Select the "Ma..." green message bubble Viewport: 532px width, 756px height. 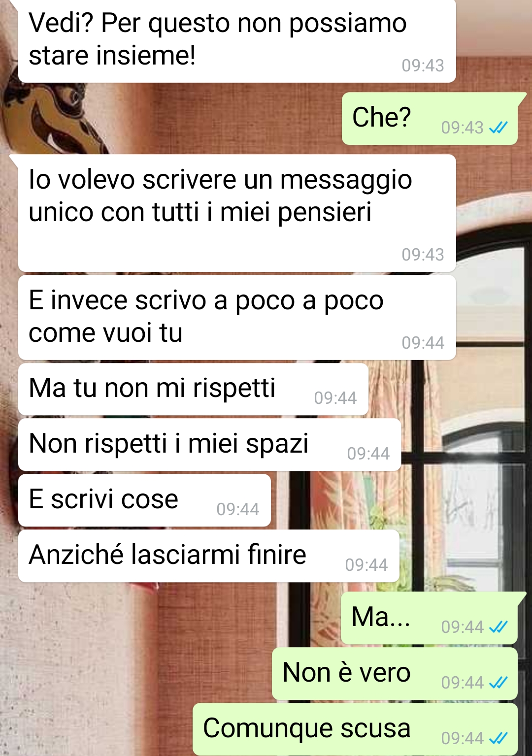430,618
